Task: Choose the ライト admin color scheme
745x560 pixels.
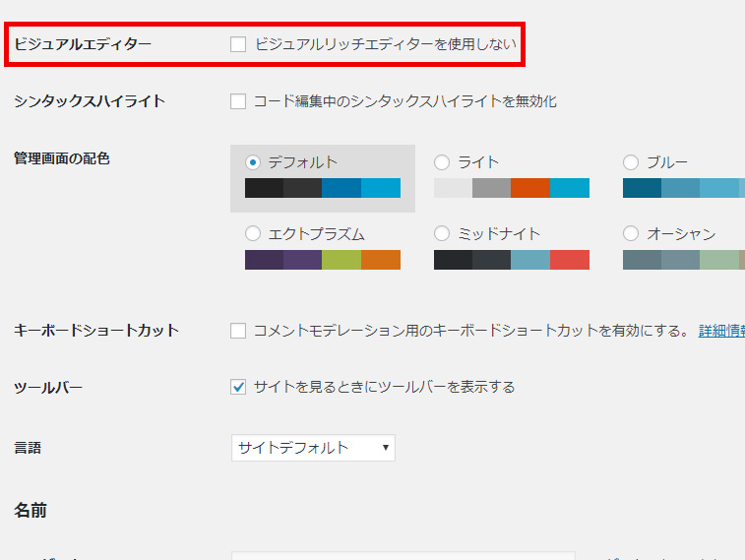Action: (x=442, y=162)
